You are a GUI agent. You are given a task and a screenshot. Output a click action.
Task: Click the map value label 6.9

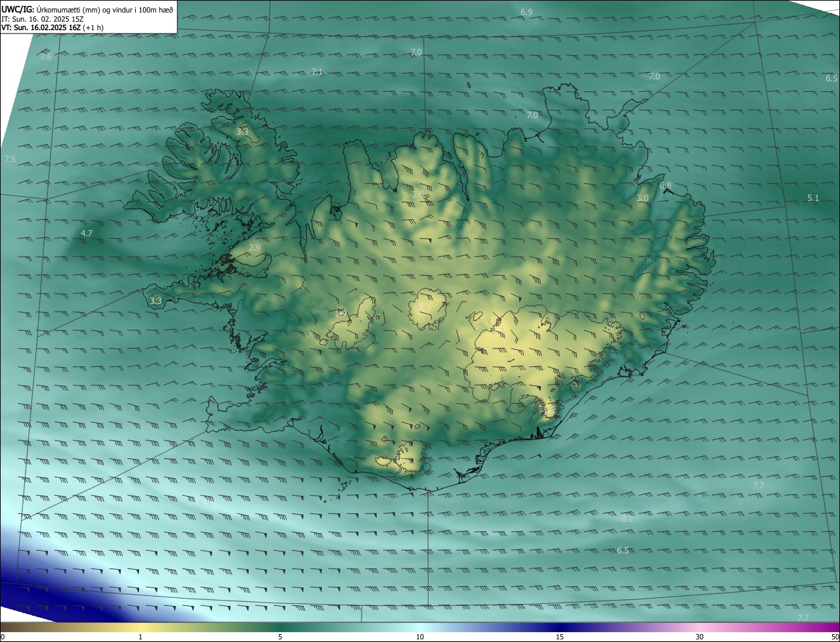pos(526,12)
